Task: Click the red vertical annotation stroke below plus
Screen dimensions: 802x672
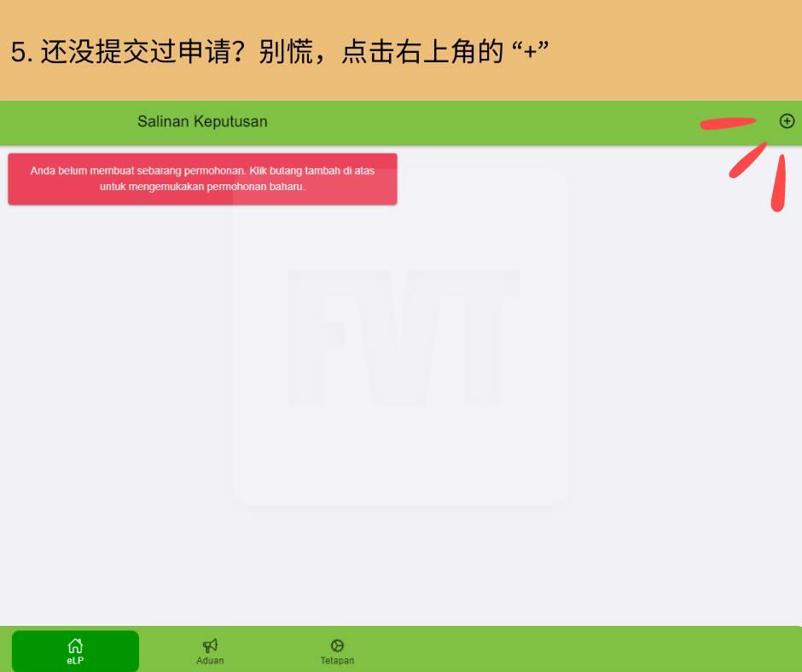Action: pos(778,183)
